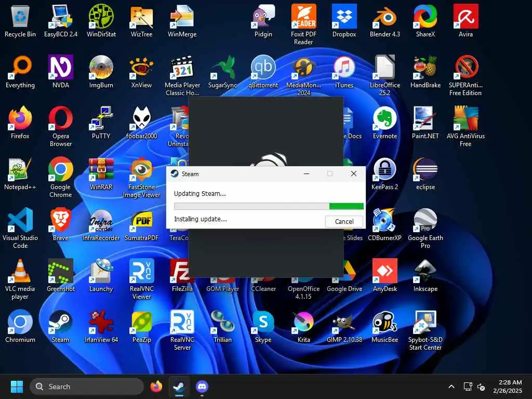532x399 pixels.
Task: Select the SugarSync desktop icon
Action: tap(222, 71)
